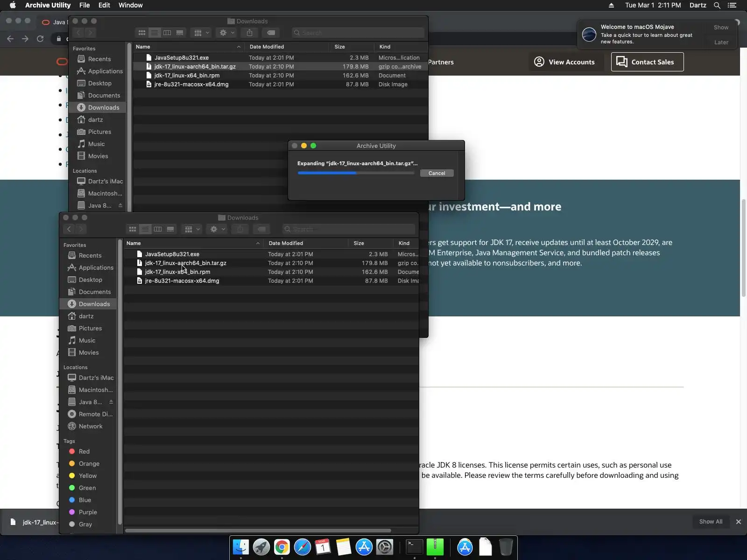Viewport: 747px width, 560px height.
Task: Sort by Kind column in rear Downloads window
Action: pyautogui.click(x=401, y=47)
